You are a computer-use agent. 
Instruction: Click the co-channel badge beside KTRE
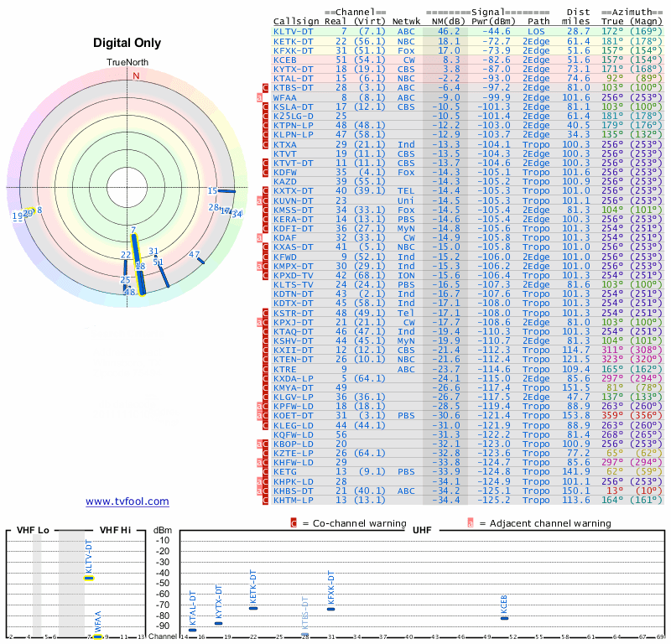point(265,369)
